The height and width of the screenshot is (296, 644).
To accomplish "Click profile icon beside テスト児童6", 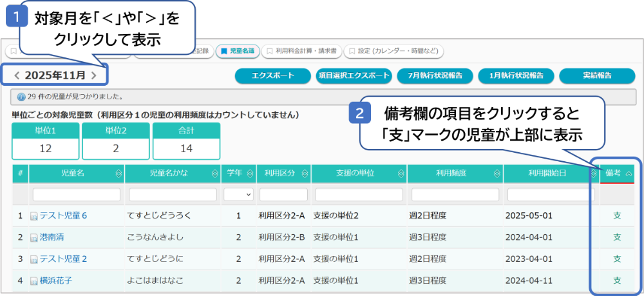I will pos(34,216).
